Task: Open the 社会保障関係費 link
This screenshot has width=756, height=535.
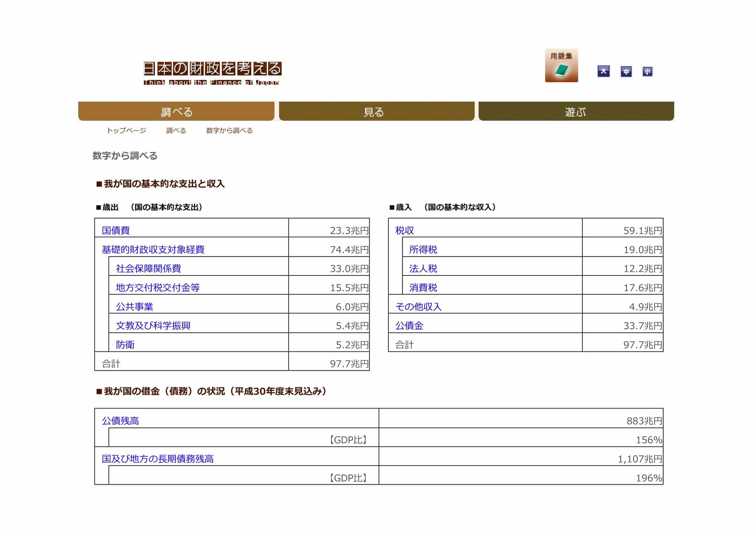Action: pyautogui.click(x=148, y=269)
